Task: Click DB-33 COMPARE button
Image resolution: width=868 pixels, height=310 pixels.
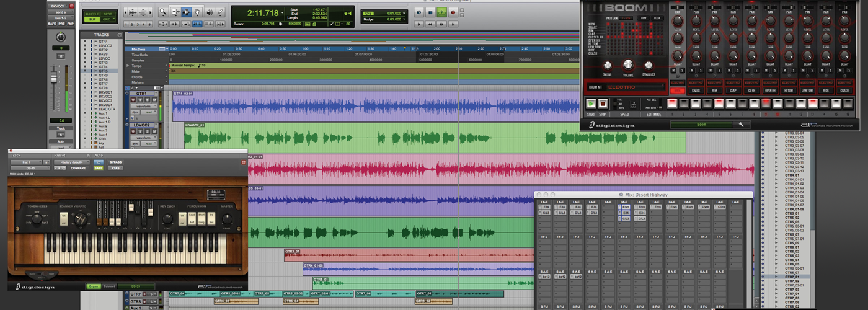Action: tap(78, 168)
